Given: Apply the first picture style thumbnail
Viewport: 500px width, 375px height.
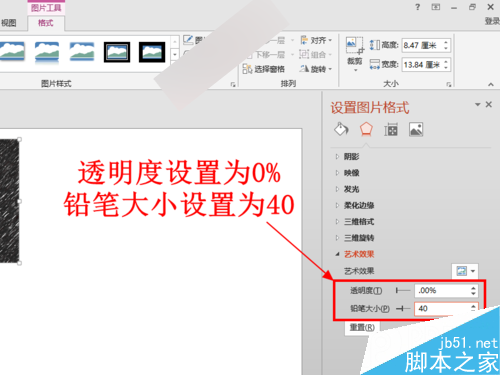Looking at the screenshot, I should point(12,52).
